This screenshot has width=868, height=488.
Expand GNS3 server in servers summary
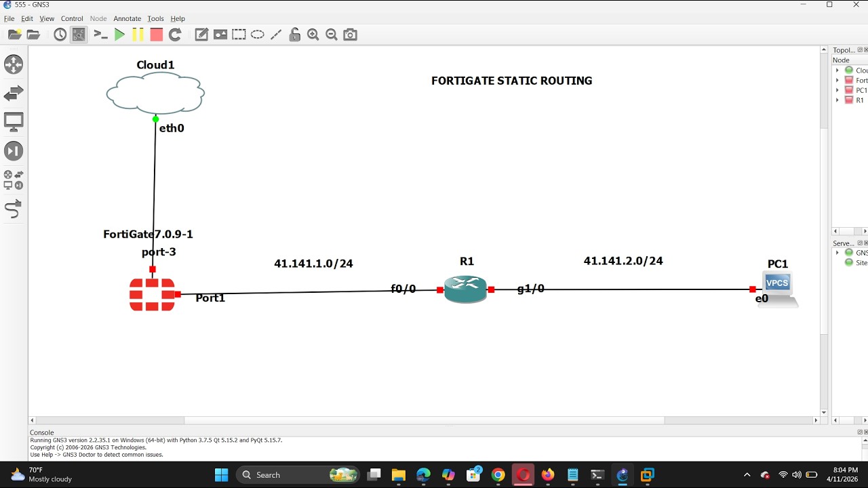(x=837, y=253)
